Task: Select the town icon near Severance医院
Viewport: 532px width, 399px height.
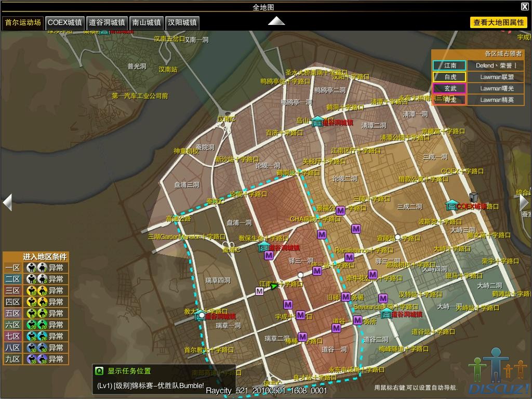Action: [x=386, y=313]
